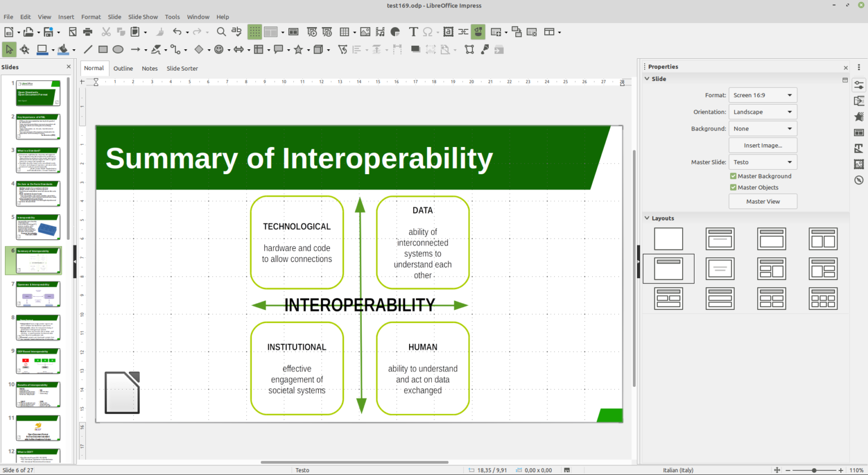Open the Slide Transition sidebar panel
Screen dimensions: 868x475
(x=859, y=101)
